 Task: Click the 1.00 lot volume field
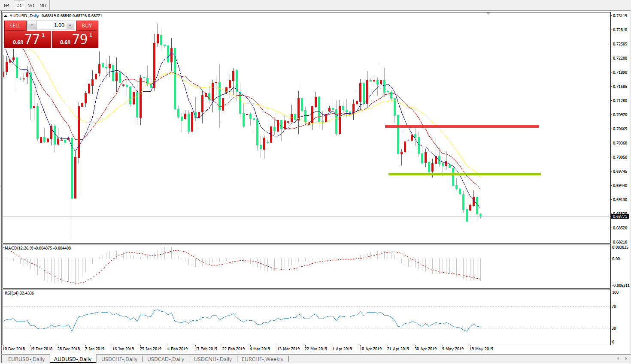(x=51, y=26)
